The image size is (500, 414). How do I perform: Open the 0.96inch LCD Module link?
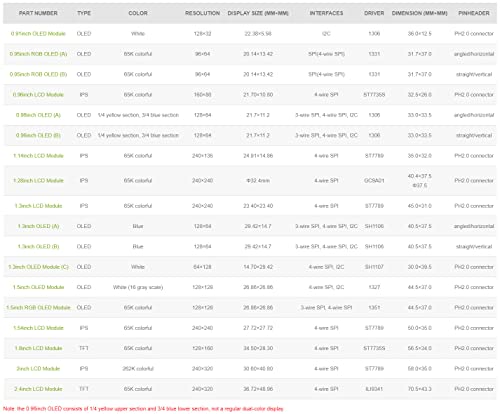point(38,95)
